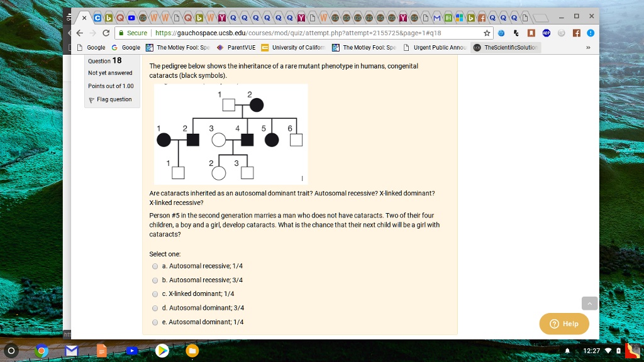Launch Google Play Store from the shelf
This screenshot has height=362, width=644.
[162, 351]
